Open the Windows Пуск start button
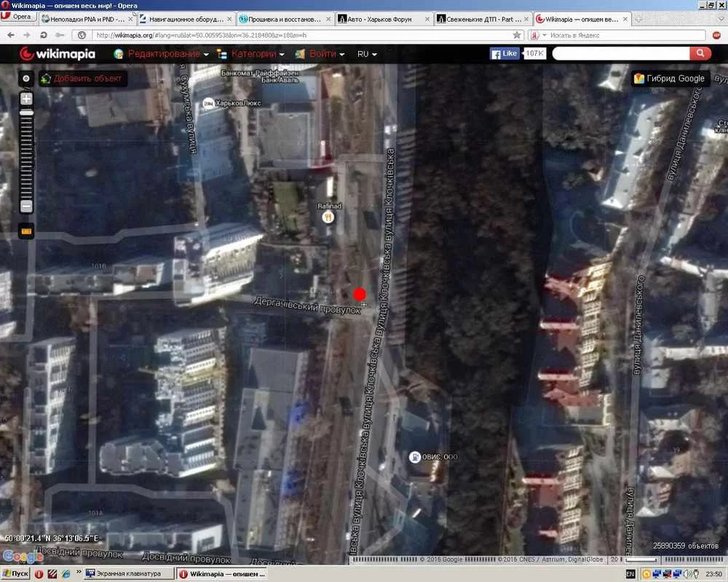 coord(15,574)
